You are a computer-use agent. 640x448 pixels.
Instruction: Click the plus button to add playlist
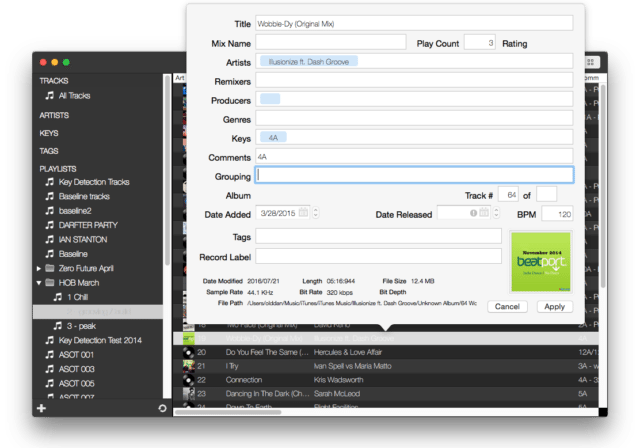click(x=41, y=408)
